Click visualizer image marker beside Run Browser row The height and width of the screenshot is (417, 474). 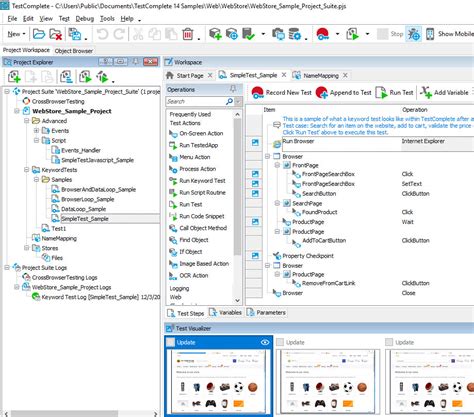coord(255,143)
